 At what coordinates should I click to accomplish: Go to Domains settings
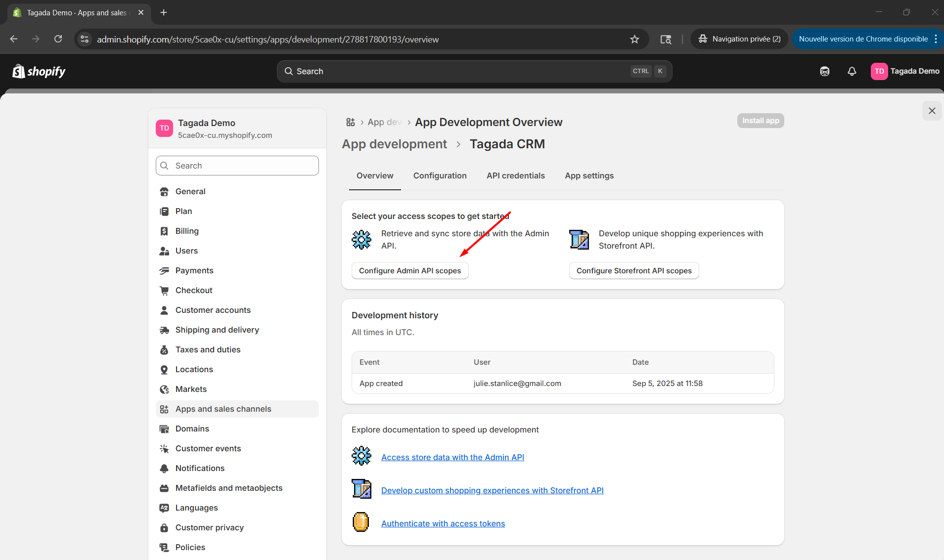coord(237,429)
